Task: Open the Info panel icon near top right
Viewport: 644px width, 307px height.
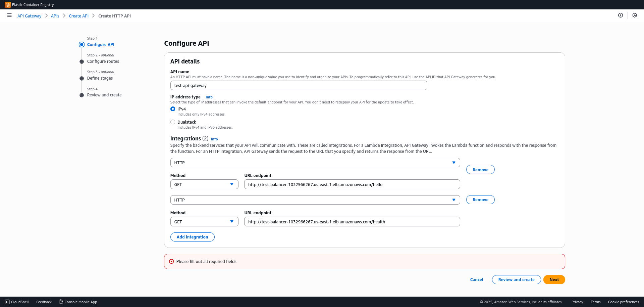Action: 620,15
